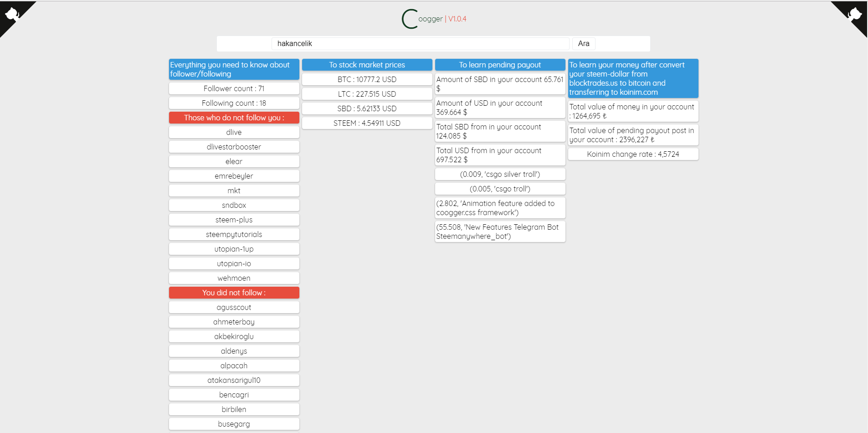
Task: Select the akbekiroglu username row
Action: (x=234, y=336)
